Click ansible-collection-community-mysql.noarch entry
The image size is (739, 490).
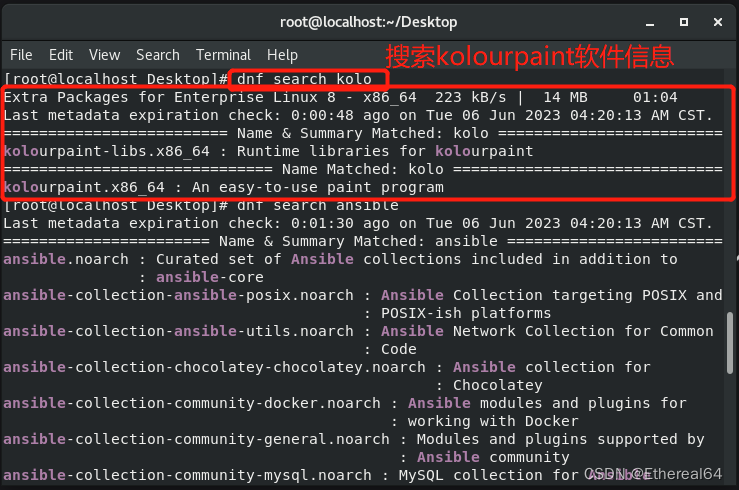pos(327,475)
